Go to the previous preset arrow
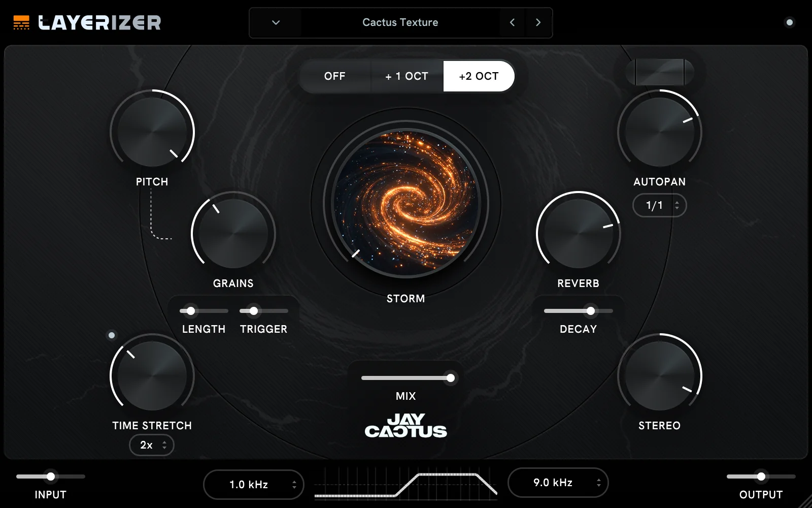The image size is (812, 508). (x=513, y=22)
